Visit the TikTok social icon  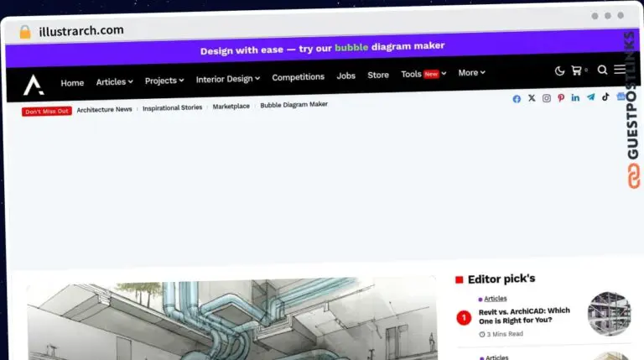(x=605, y=97)
